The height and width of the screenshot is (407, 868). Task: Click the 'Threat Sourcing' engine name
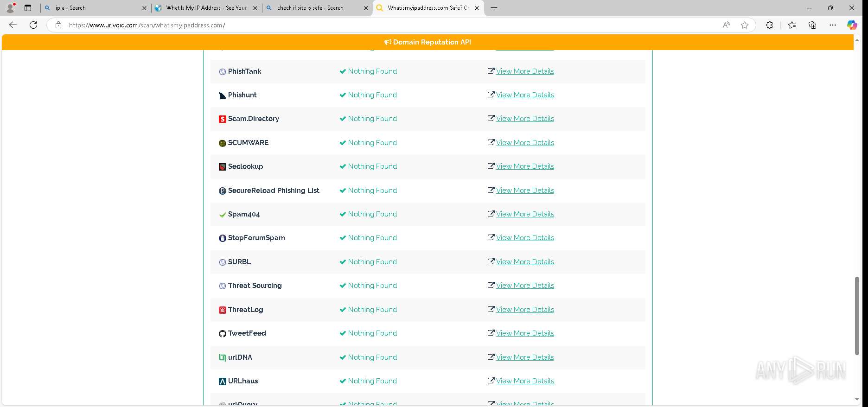[x=255, y=286]
